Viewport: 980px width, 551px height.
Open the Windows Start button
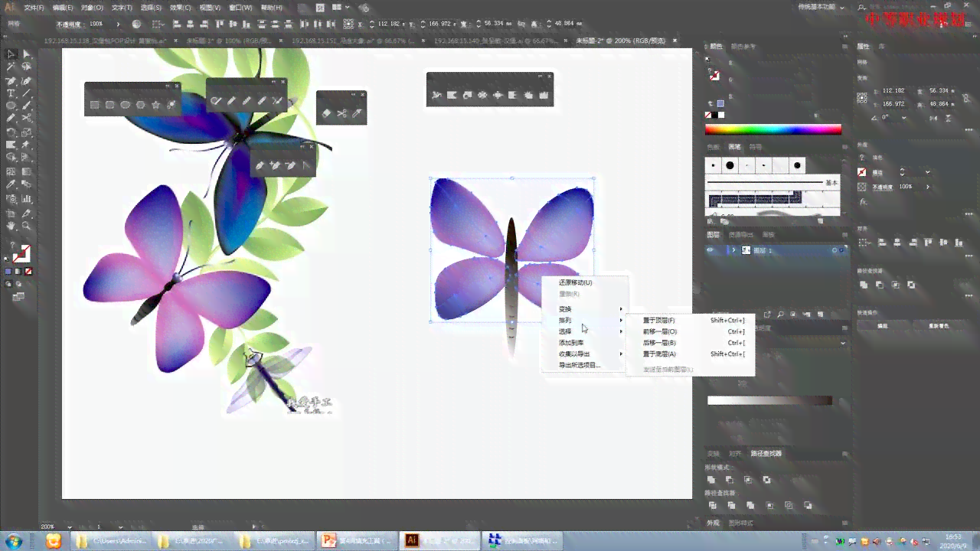tap(13, 541)
